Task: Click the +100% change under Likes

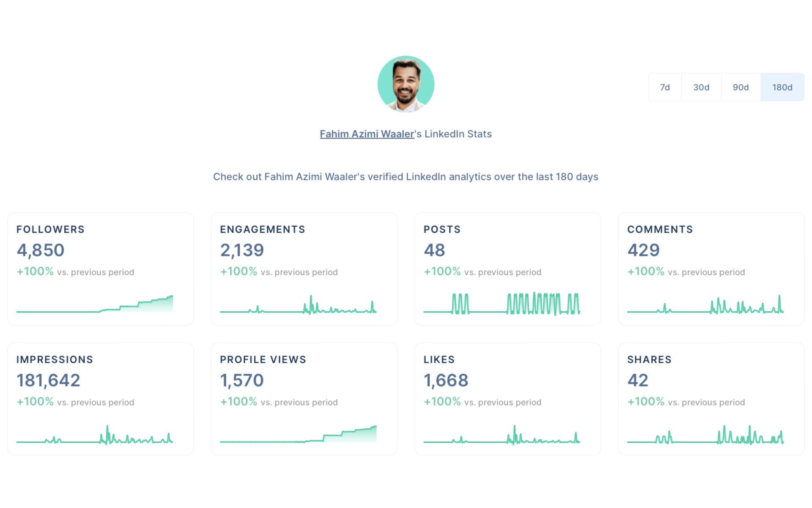Action: tap(442, 401)
